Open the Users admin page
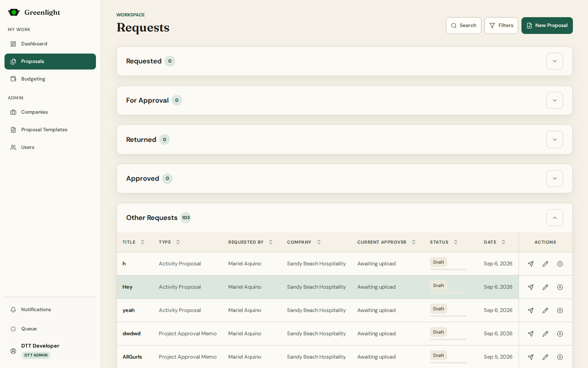Screen dimensions: 588x368 coord(50,147)
